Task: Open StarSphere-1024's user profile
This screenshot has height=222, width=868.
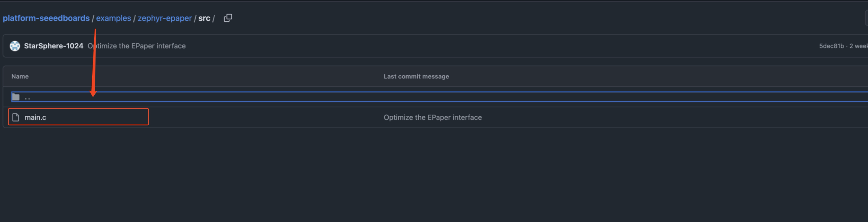Action: point(54,46)
